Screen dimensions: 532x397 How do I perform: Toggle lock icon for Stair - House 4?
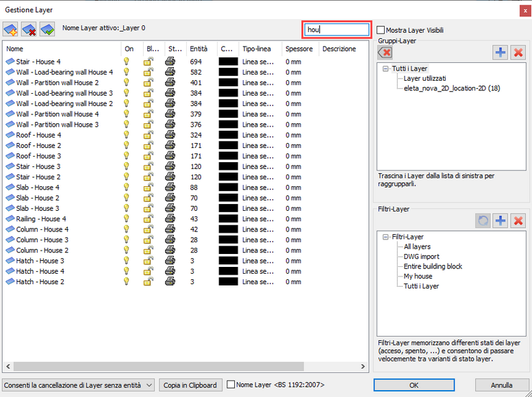pyautogui.click(x=149, y=62)
